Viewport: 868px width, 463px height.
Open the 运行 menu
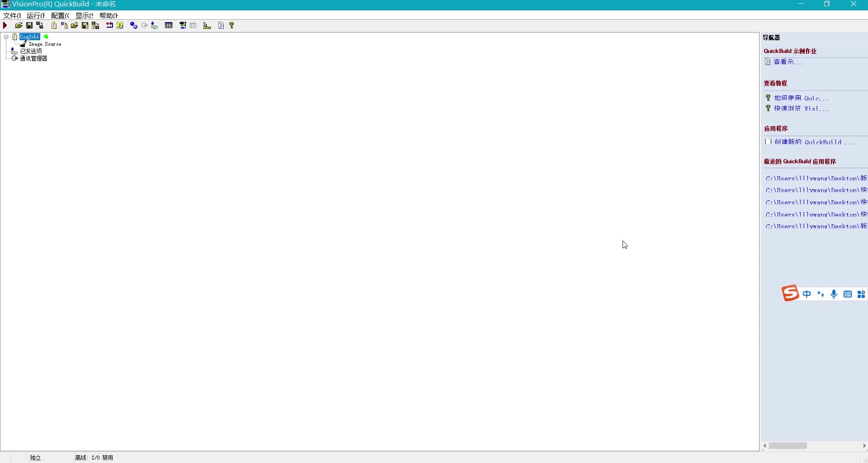pos(36,15)
